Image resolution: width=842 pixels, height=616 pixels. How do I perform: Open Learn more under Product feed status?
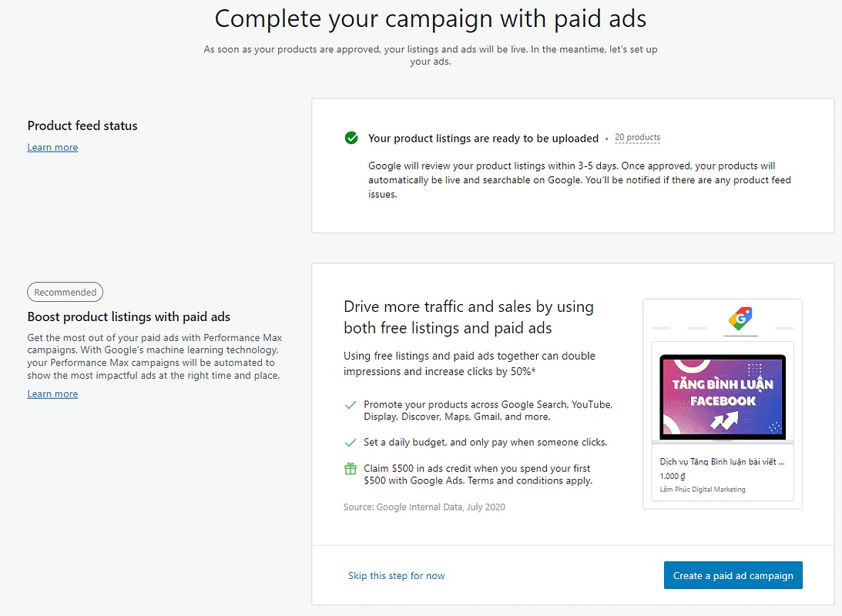point(52,147)
